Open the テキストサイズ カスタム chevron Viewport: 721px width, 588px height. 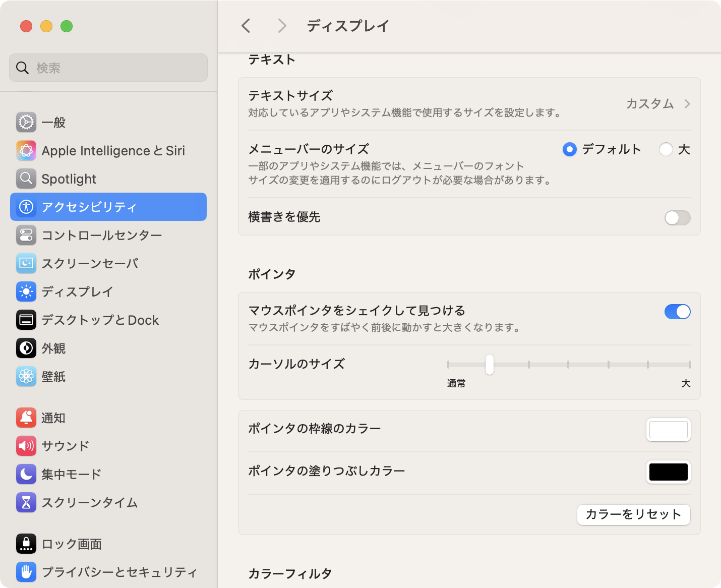(687, 104)
